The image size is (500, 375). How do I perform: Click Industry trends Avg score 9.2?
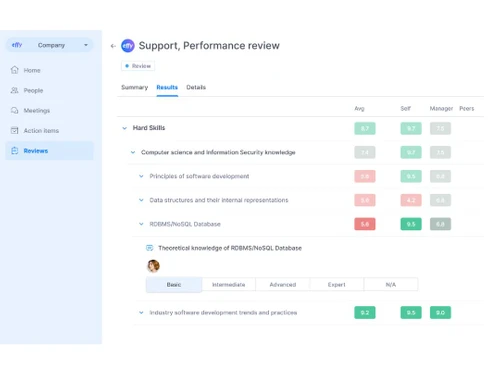click(365, 313)
